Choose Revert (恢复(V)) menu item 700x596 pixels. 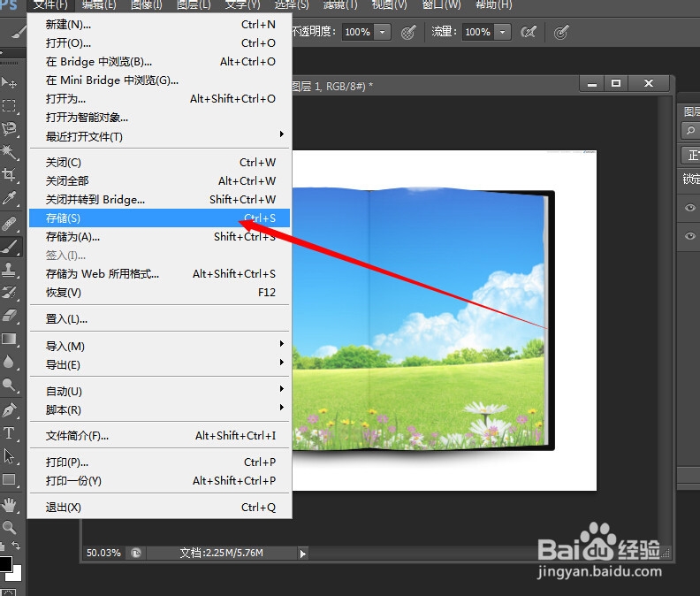pyautogui.click(x=160, y=293)
